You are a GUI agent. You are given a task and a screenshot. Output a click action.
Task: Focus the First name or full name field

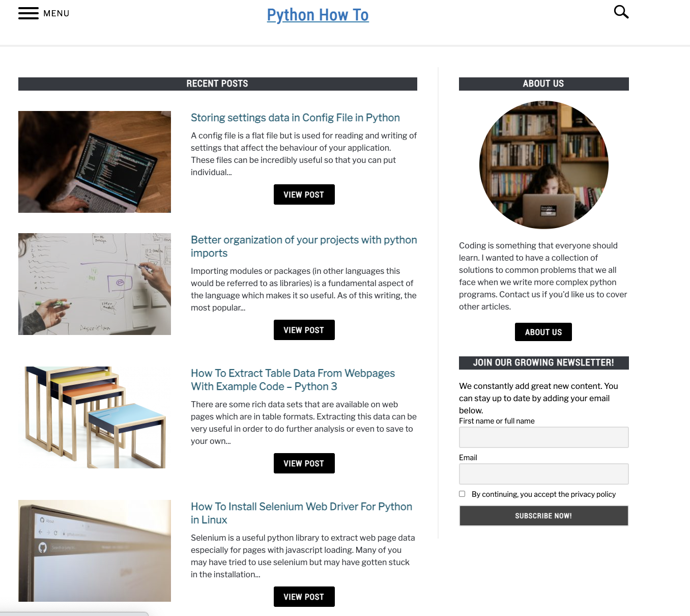[x=544, y=437]
